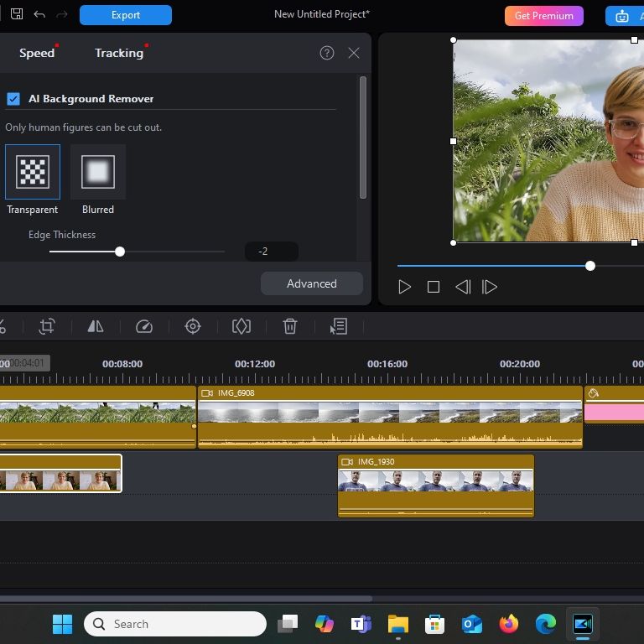
Task: Open the Motion tracking target tool
Action: [193, 326]
